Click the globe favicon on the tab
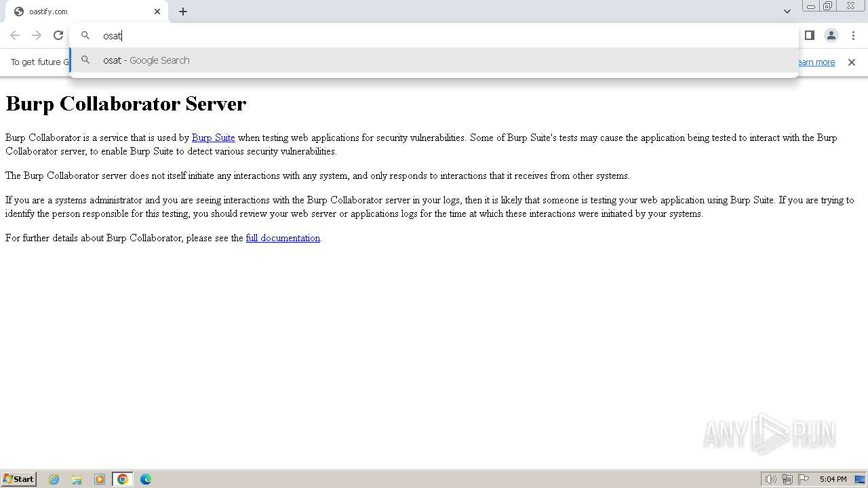This screenshot has height=488, width=868. [19, 12]
